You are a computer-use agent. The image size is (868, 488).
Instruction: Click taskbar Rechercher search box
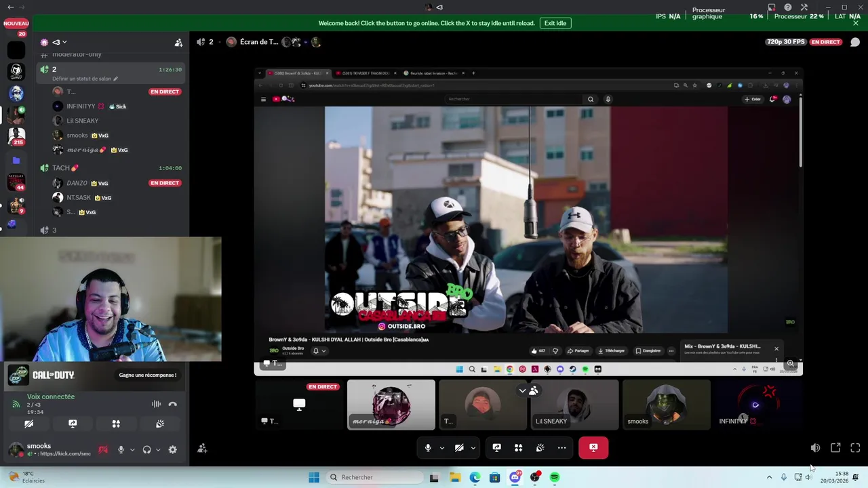(374, 477)
